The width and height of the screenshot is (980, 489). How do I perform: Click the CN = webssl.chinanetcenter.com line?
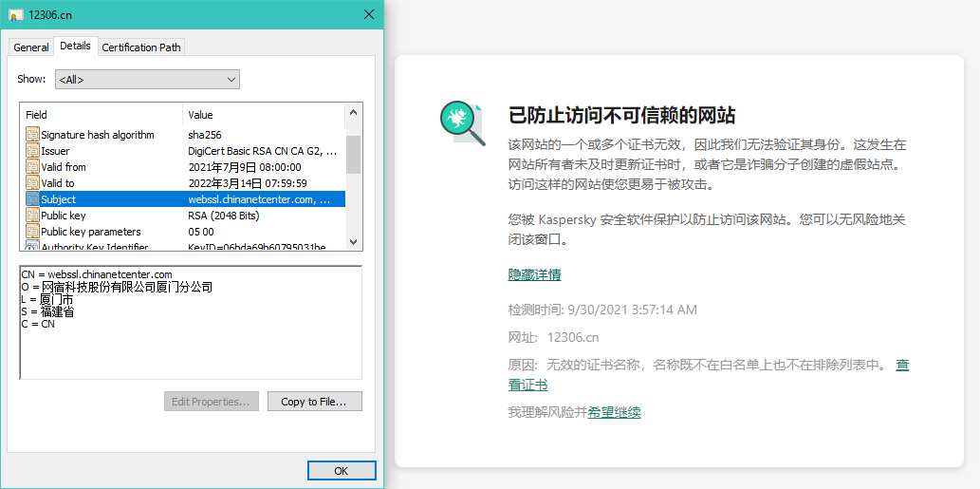coord(96,273)
